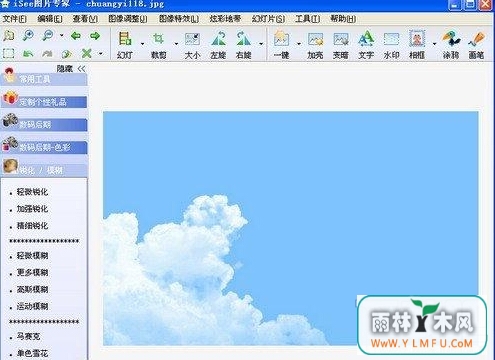Expand the 常用工具 panel section
Viewport: 495px width, 360px height.
click(x=44, y=79)
